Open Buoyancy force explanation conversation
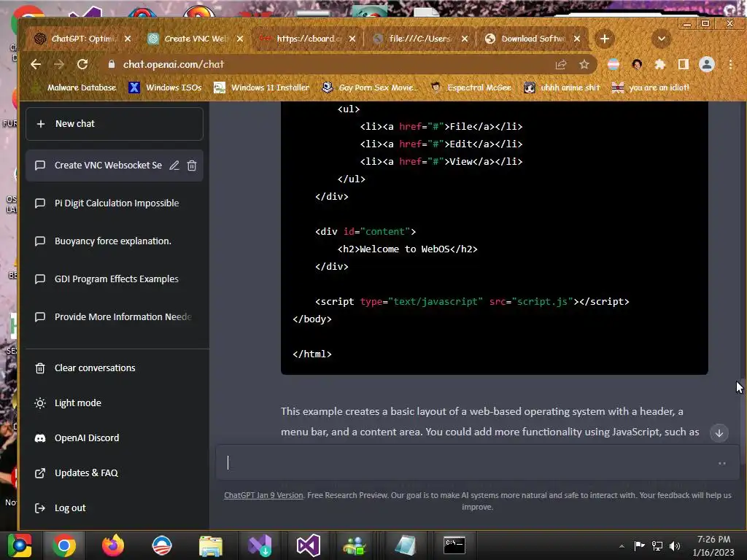Screen dimensions: 747x560 pyautogui.click(x=115, y=241)
